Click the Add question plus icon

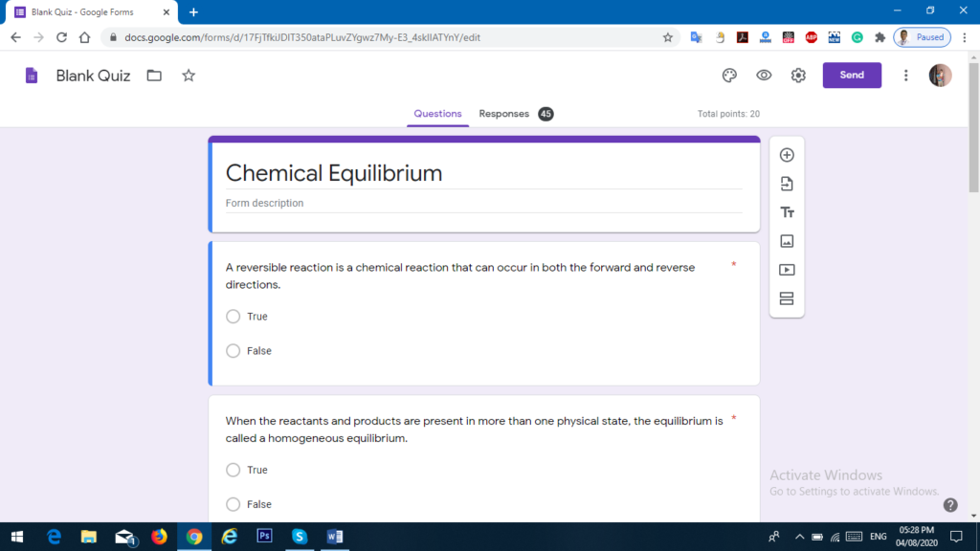click(787, 155)
